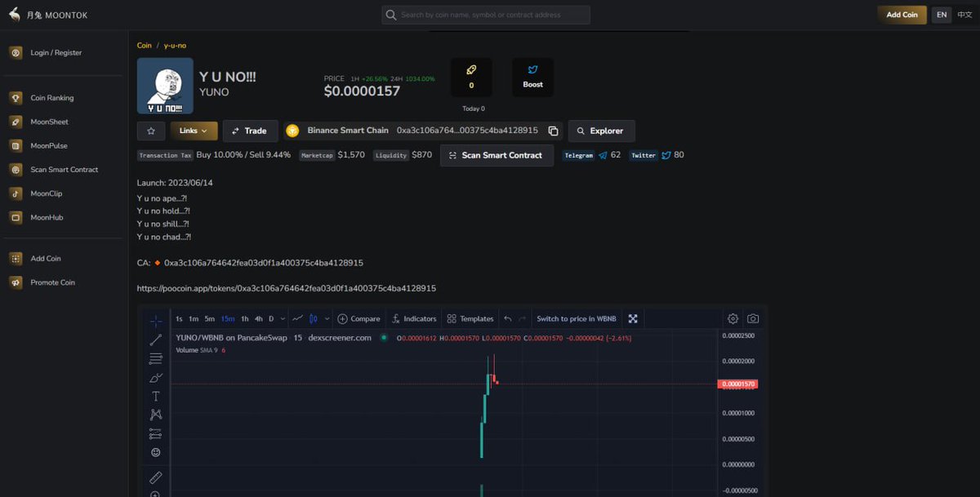Click the YUNO coin thumbnail image
Viewport: 980px width, 497px height.
point(165,86)
